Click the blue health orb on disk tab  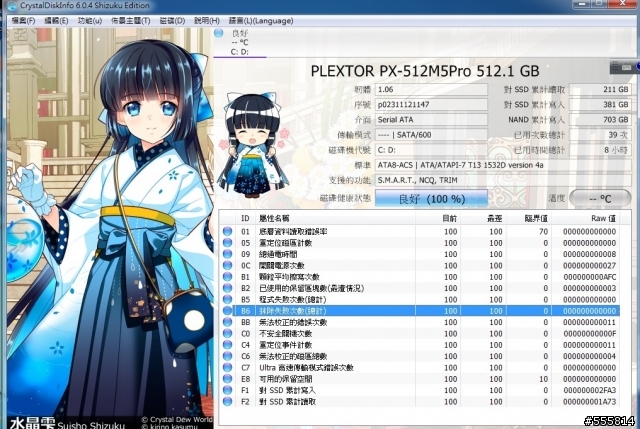[219, 33]
